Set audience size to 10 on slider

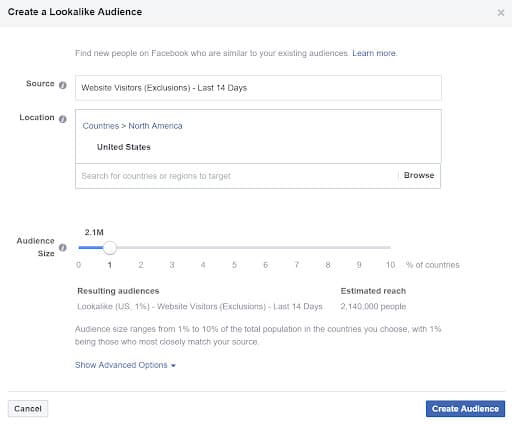(x=390, y=248)
